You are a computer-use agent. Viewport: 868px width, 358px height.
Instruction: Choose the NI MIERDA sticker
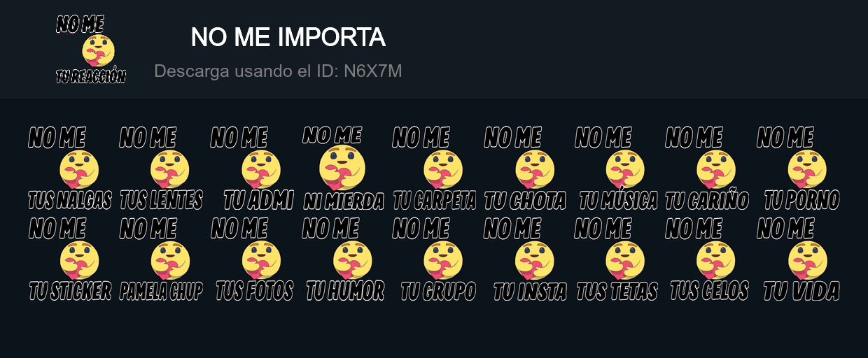tap(343, 168)
